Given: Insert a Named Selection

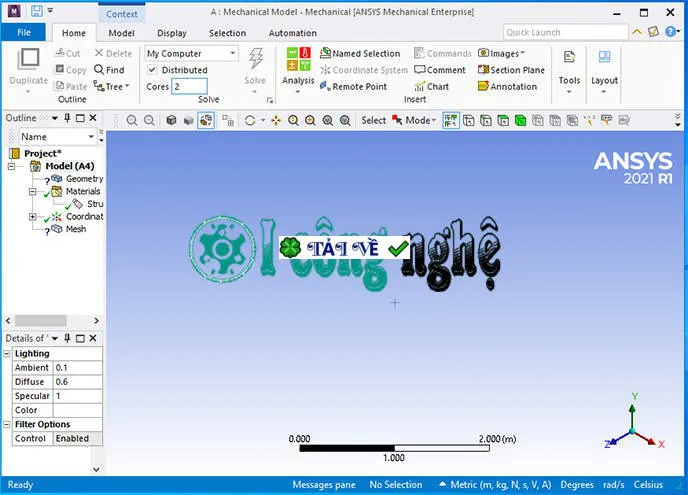Looking at the screenshot, I should pyautogui.click(x=360, y=54).
